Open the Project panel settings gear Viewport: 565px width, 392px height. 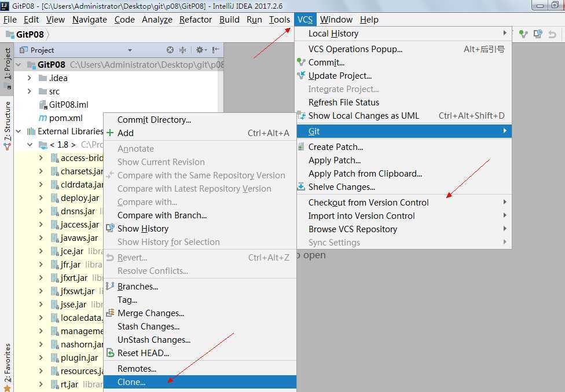200,50
